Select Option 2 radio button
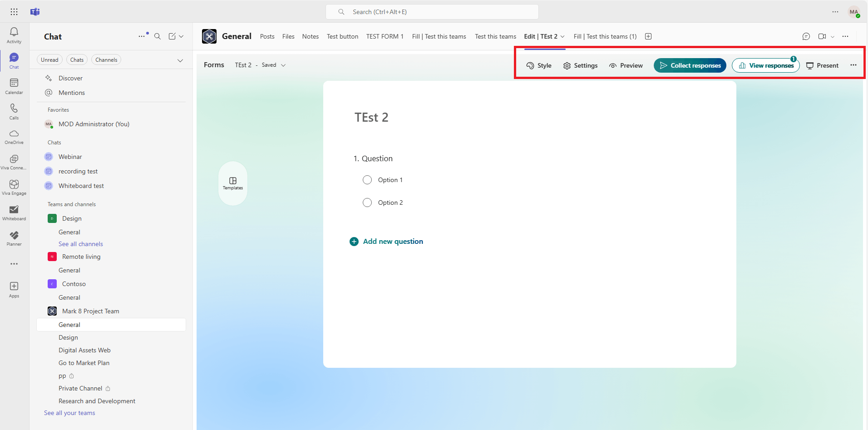This screenshot has width=868, height=430. [367, 203]
